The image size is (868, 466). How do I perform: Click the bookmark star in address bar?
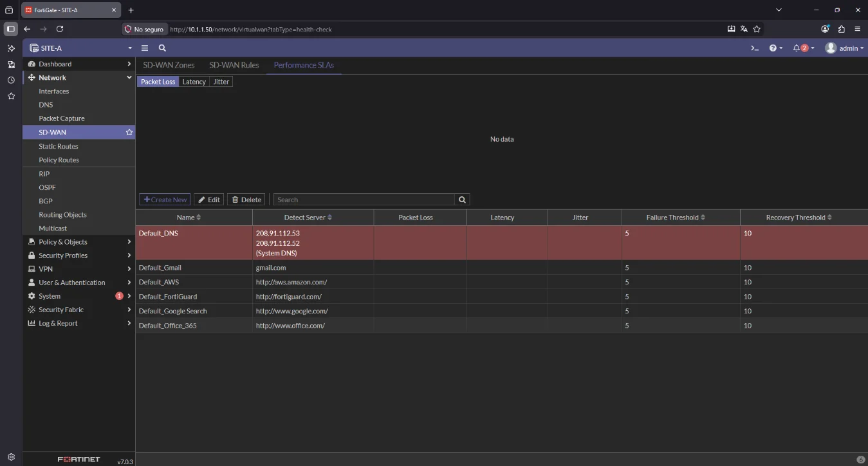(x=757, y=29)
